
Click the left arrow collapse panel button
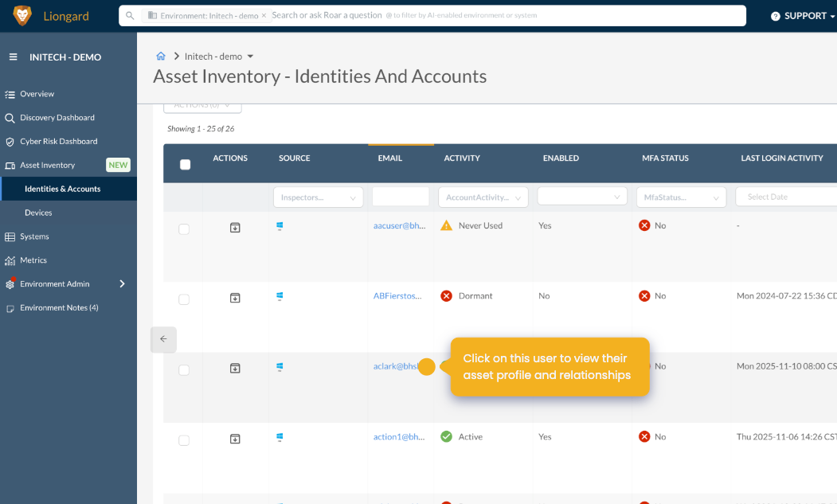click(163, 339)
